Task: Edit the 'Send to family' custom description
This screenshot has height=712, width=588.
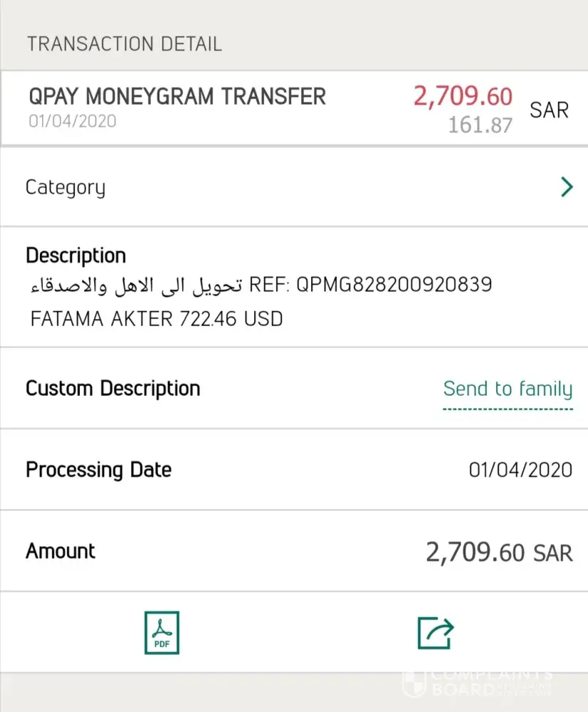Action: coord(508,389)
